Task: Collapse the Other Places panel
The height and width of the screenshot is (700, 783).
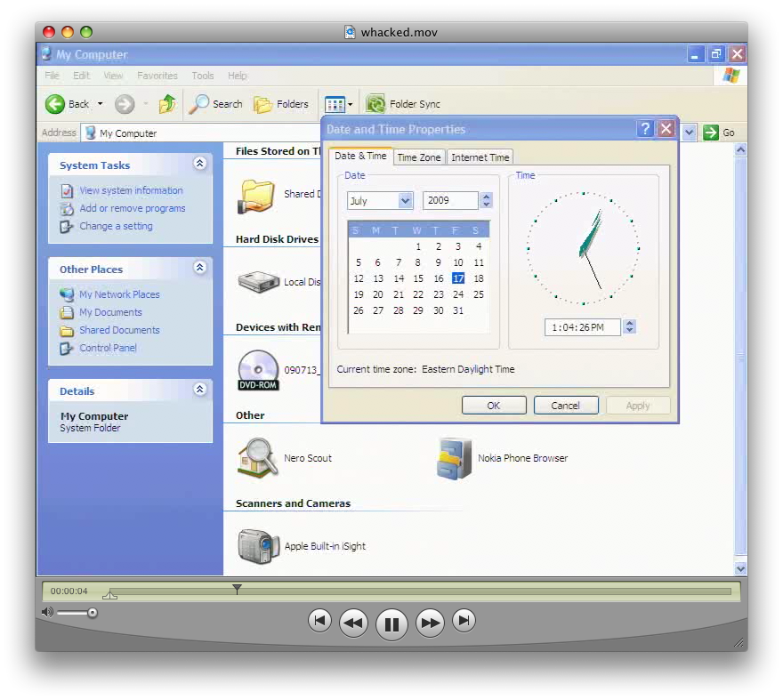Action: click(x=200, y=268)
